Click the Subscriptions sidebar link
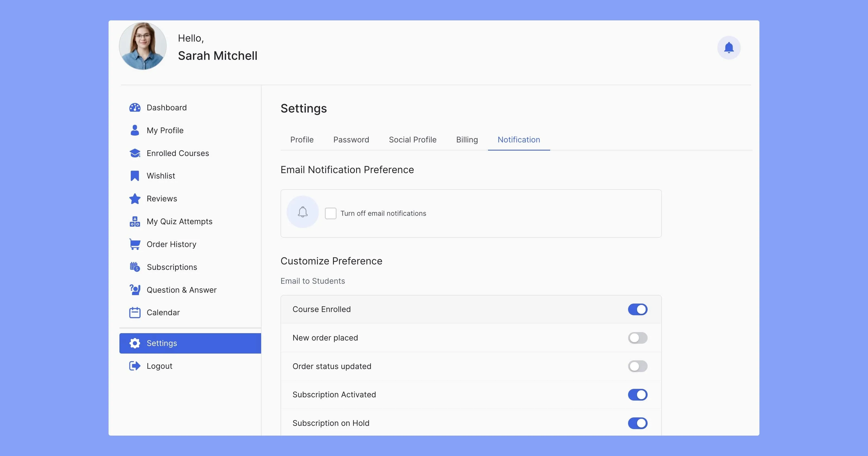868x456 pixels. [x=171, y=266]
